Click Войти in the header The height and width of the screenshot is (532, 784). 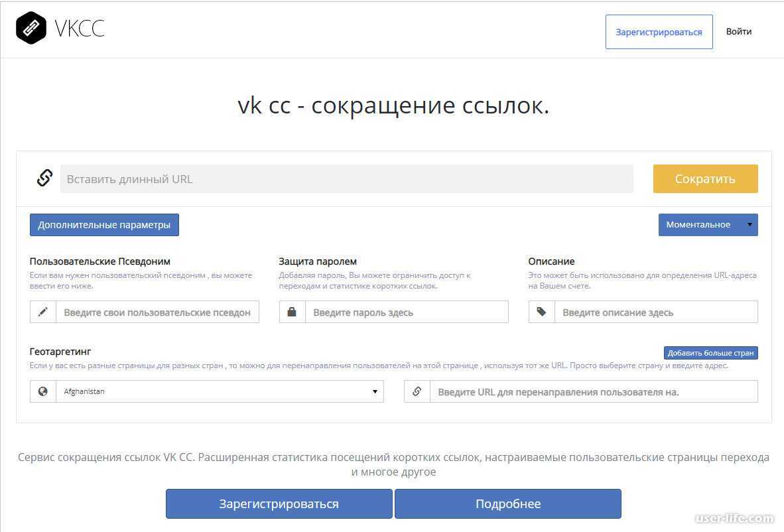(739, 31)
